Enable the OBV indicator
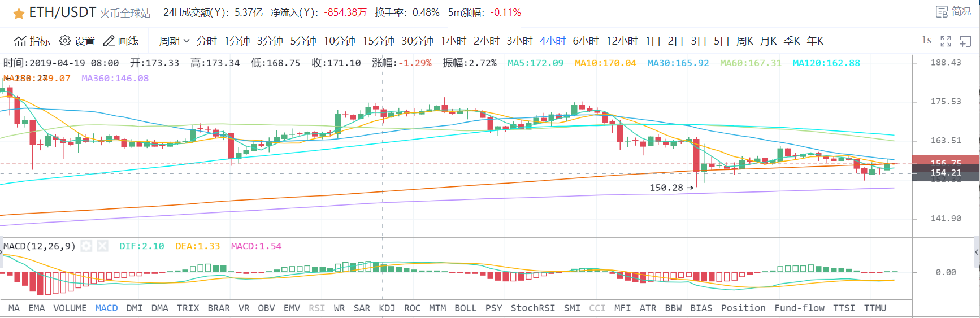The height and width of the screenshot is (318, 980). coord(266,308)
